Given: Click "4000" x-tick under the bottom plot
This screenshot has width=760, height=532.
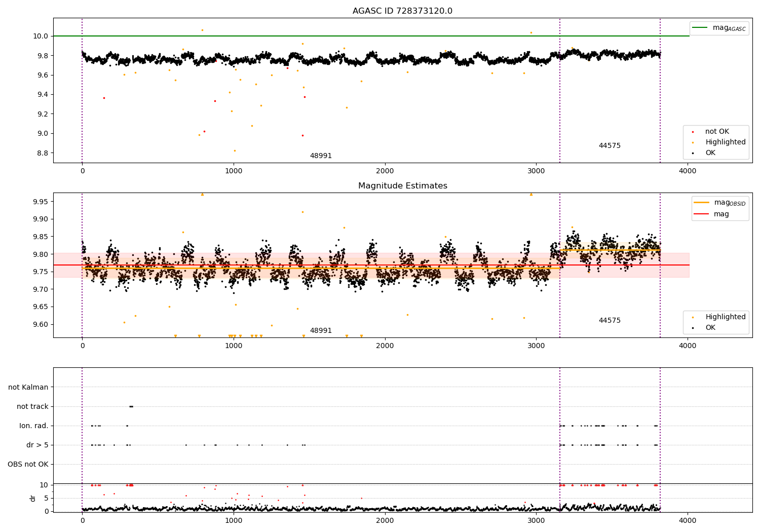Looking at the screenshot, I should pos(688,520).
